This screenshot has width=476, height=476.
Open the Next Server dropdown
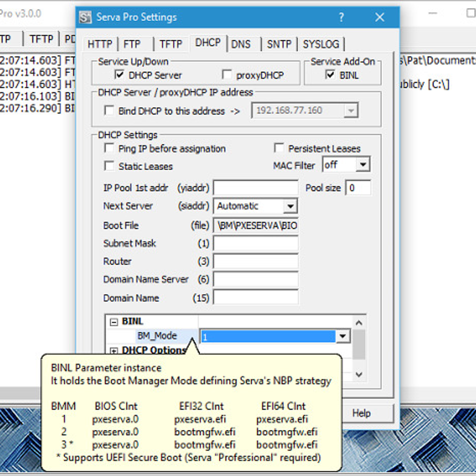coord(290,206)
